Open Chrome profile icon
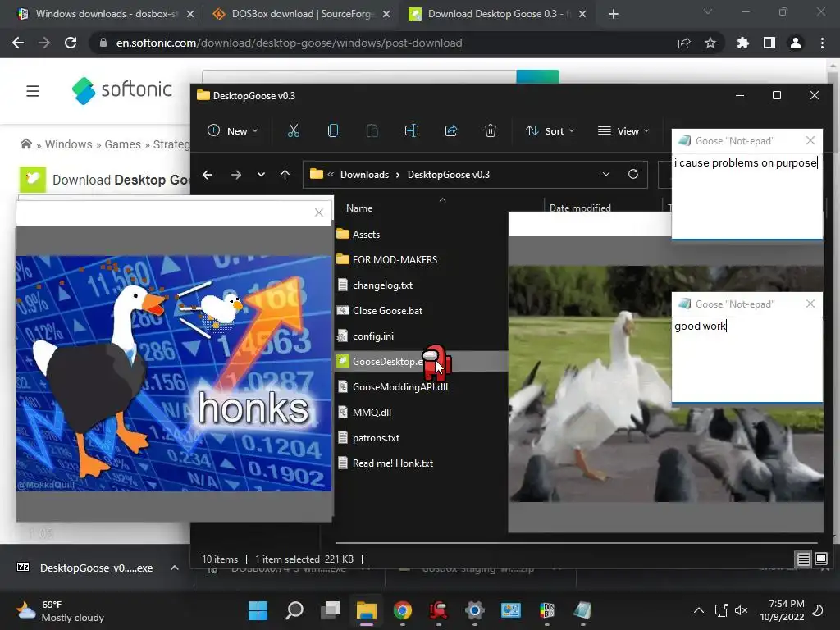This screenshot has width=840, height=630. (x=796, y=43)
